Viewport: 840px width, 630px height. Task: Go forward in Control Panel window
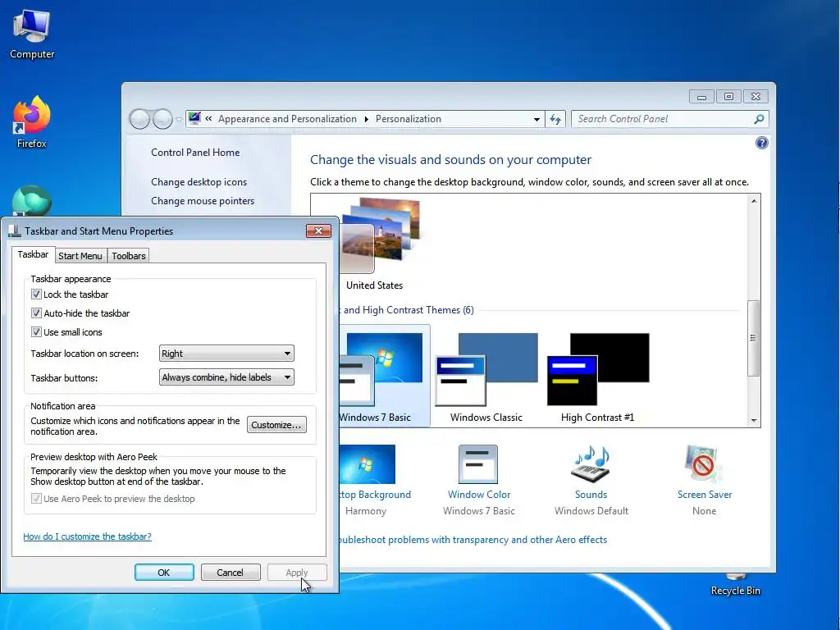pos(162,119)
